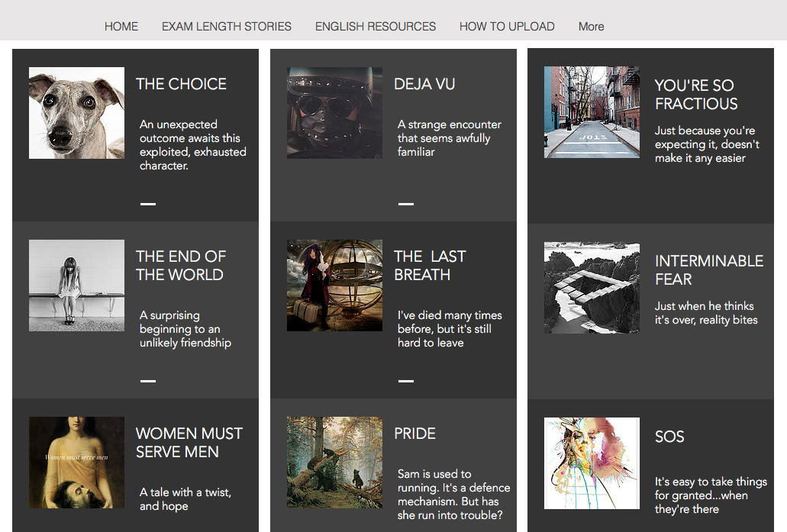Select HOW TO UPLOAD nav item

(507, 27)
